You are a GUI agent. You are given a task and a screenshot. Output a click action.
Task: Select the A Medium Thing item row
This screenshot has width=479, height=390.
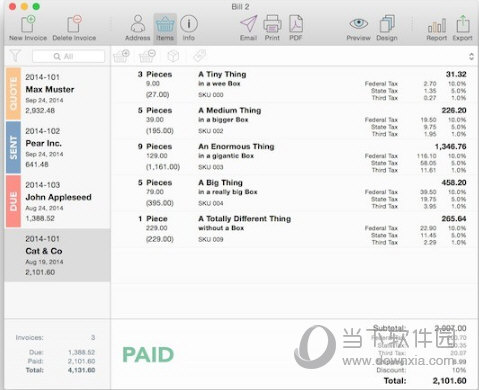(294, 121)
